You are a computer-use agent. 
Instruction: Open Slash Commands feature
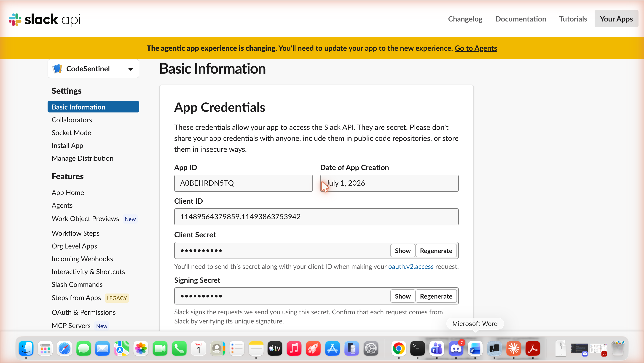point(77,284)
